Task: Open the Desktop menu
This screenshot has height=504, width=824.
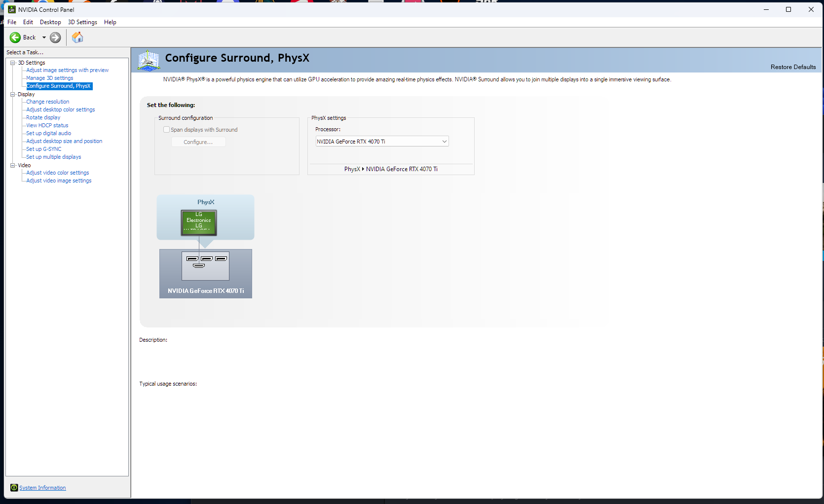Action: click(50, 22)
